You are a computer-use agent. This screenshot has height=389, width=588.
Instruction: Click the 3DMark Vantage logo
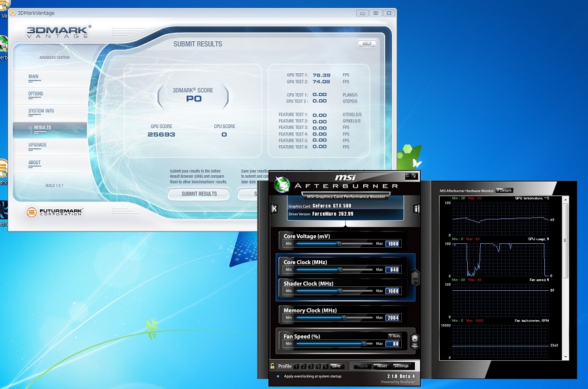(59, 31)
